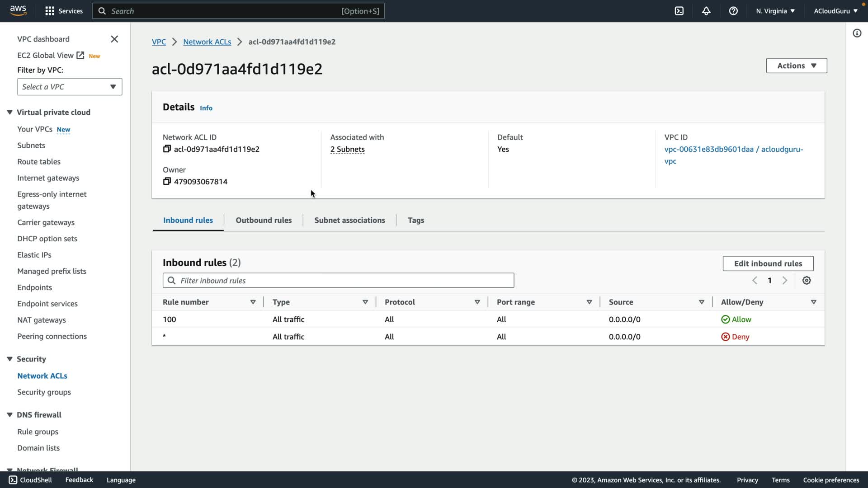Switch to the Outbound rules tab
Viewport: 868px width, 488px height.
264,221
